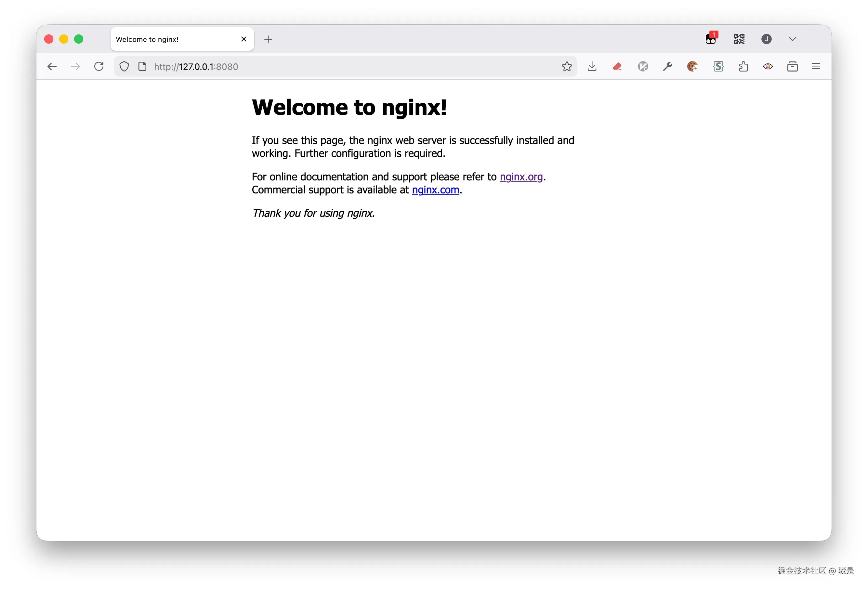Viewport: 868px width, 589px height.
Task: Expand the list-all-tabs chevron
Action: [793, 39]
